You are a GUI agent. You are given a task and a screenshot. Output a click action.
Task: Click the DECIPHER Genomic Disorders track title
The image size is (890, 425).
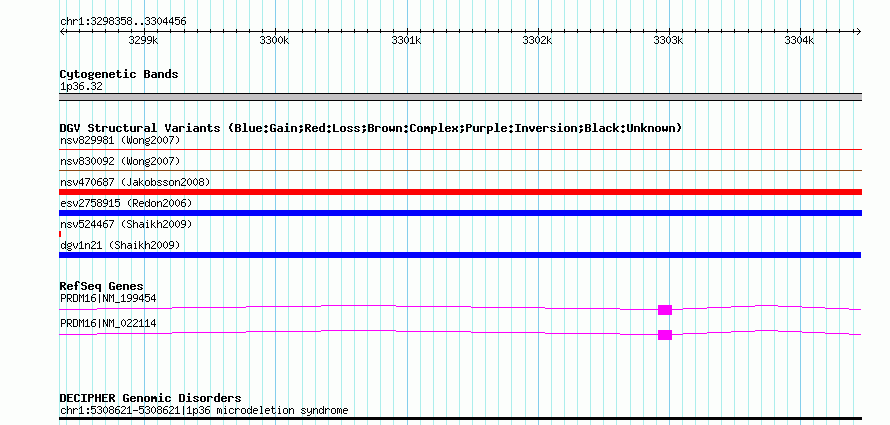[x=150, y=398]
